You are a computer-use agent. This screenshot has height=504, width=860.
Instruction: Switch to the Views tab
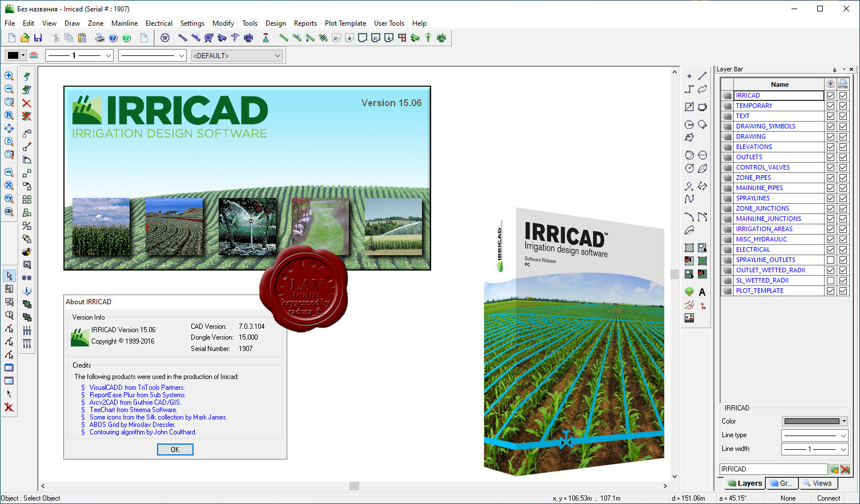pos(817,483)
